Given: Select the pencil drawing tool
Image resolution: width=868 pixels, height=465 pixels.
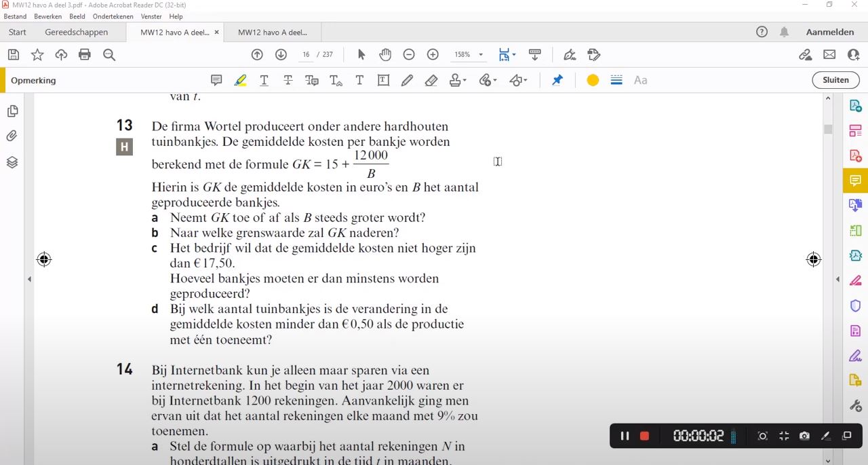Looking at the screenshot, I should tap(407, 80).
